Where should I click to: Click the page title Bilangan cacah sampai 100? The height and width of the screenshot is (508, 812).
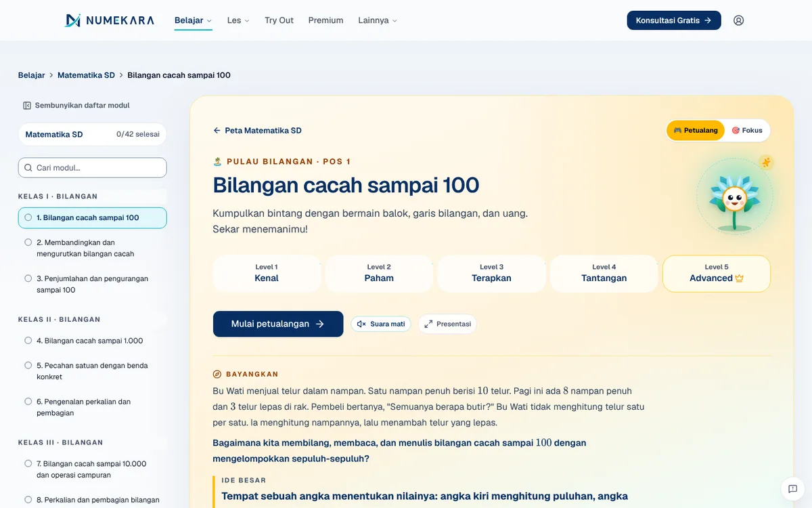346,185
